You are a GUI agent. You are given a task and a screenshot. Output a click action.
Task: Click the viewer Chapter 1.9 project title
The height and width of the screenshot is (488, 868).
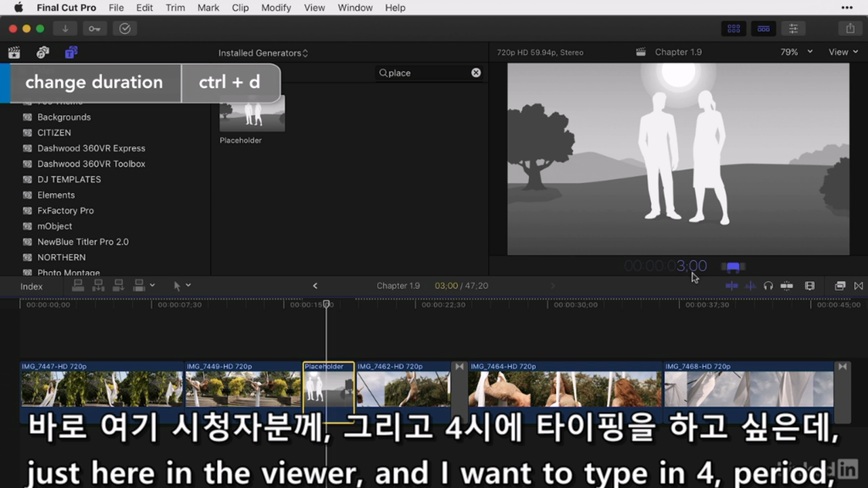coord(678,52)
